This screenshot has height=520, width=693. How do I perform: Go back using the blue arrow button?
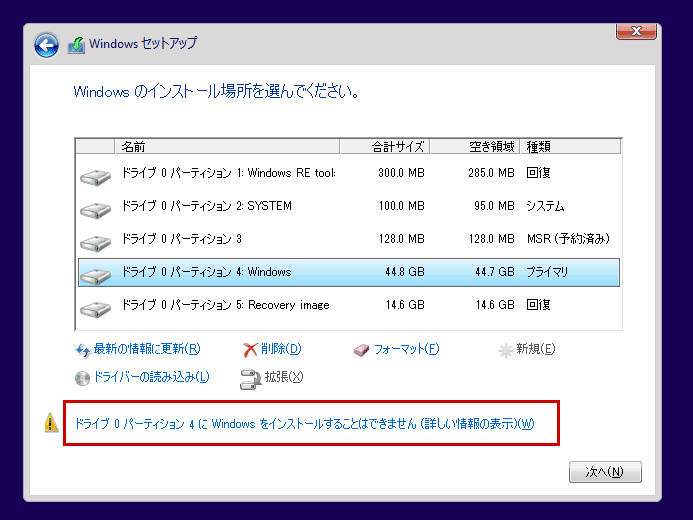click(x=46, y=45)
